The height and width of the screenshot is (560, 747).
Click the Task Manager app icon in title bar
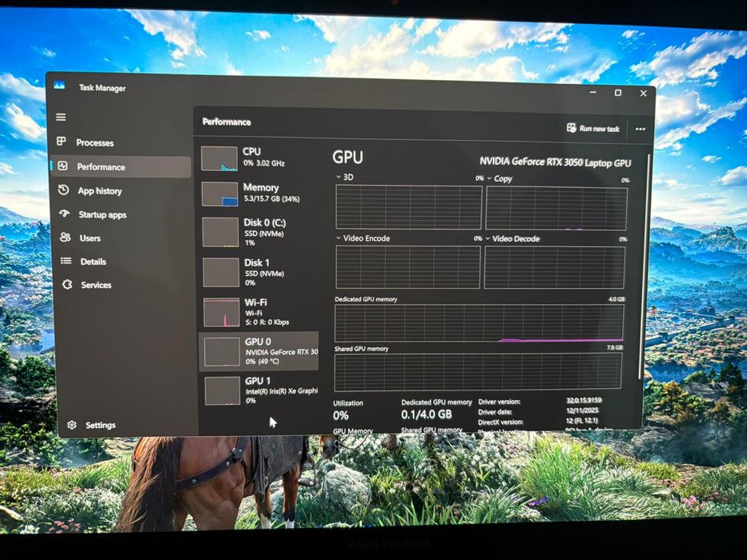[59, 86]
